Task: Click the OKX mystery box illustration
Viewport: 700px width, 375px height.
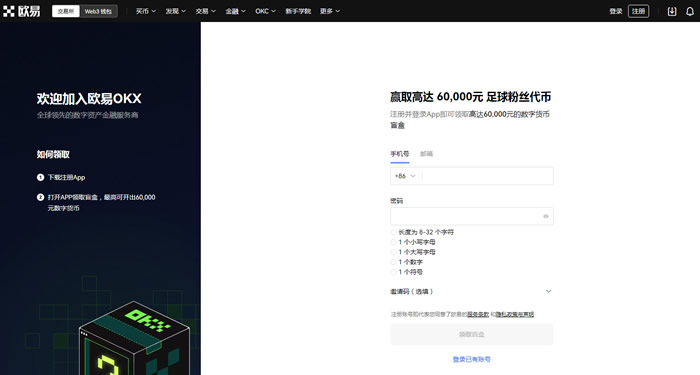Action: 134,339
